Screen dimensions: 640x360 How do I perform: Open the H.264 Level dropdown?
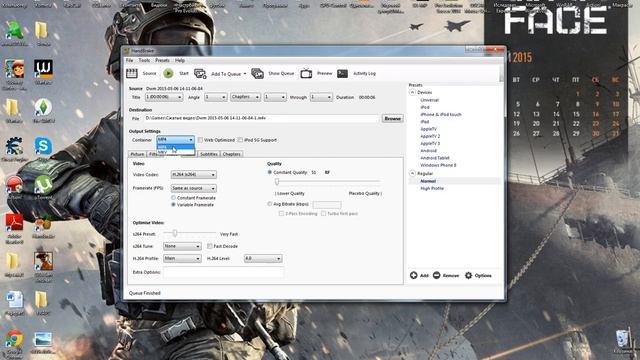pyautogui.click(x=263, y=258)
